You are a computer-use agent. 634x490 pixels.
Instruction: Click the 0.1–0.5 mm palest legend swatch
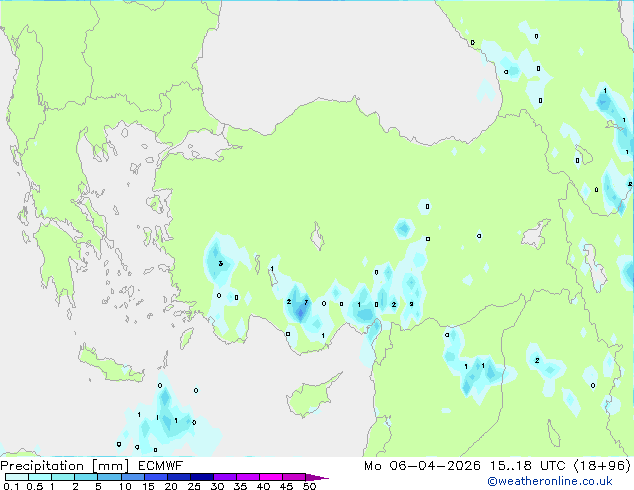point(17,477)
